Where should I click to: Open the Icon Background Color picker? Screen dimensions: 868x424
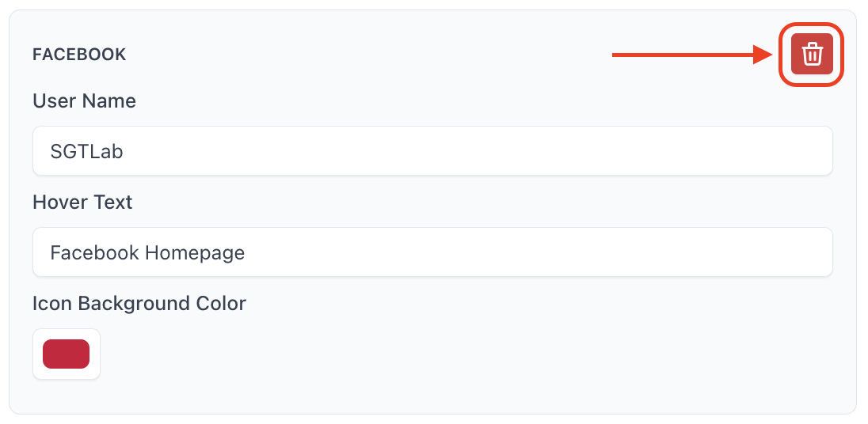tap(67, 354)
